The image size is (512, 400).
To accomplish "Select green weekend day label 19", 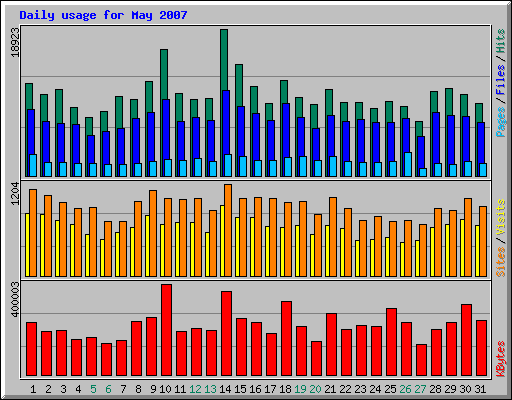I will pyautogui.click(x=300, y=389).
